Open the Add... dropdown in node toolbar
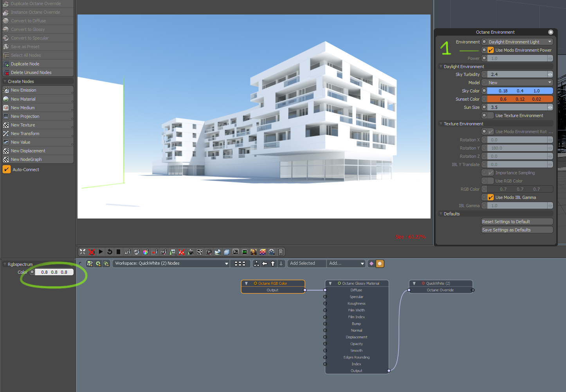The width and height of the screenshot is (566, 392). [x=346, y=264]
